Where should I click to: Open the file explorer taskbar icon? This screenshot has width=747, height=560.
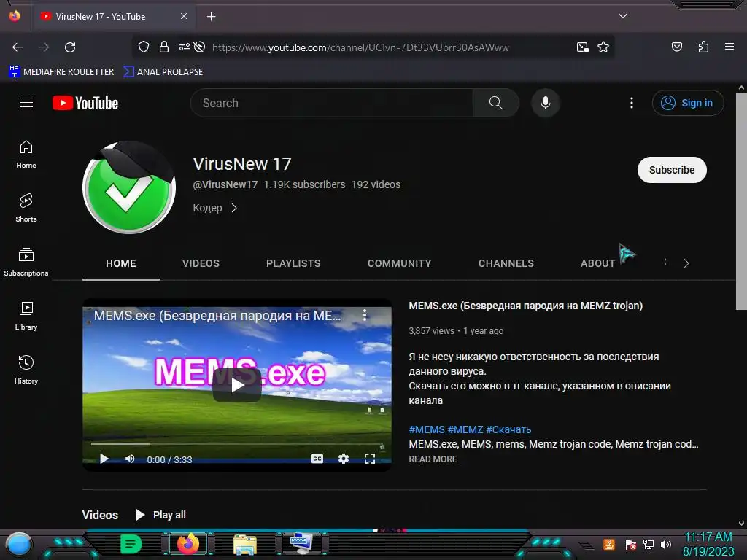point(245,544)
